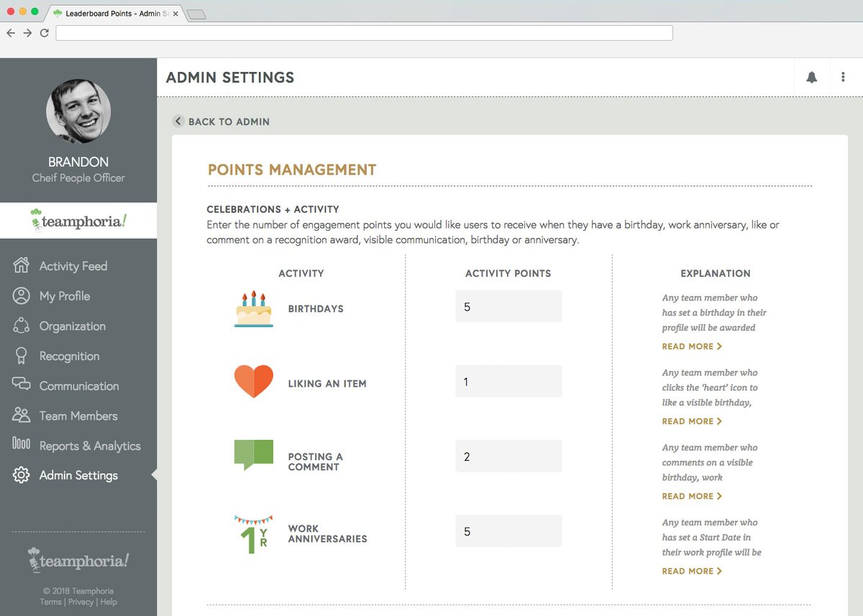Image resolution: width=863 pixels, height=616 pixels.
Task: Click the Posting a Comment points field
Action: (x=508, y=456)
